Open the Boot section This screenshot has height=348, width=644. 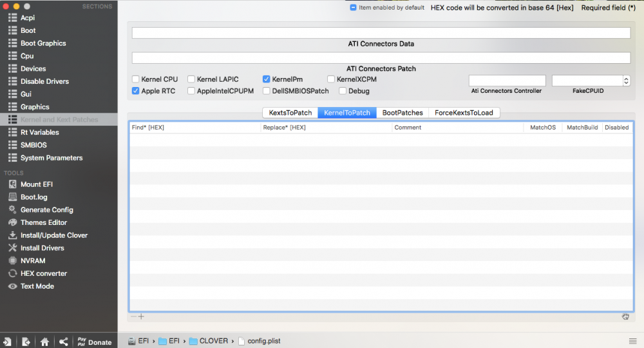[28, 30]
